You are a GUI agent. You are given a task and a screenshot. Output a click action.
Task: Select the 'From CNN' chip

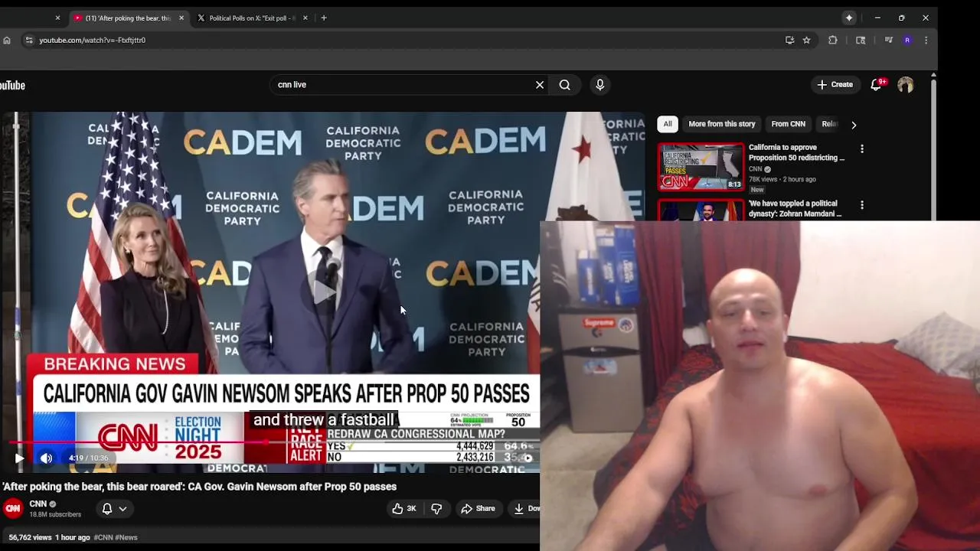789,124
